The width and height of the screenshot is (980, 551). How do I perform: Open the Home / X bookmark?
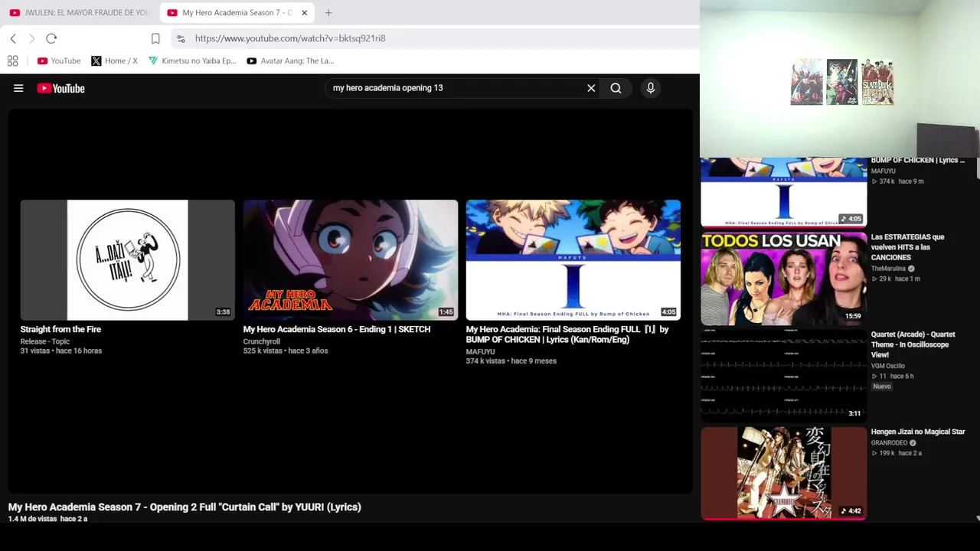pyautogui.click(x=115, y=60)
